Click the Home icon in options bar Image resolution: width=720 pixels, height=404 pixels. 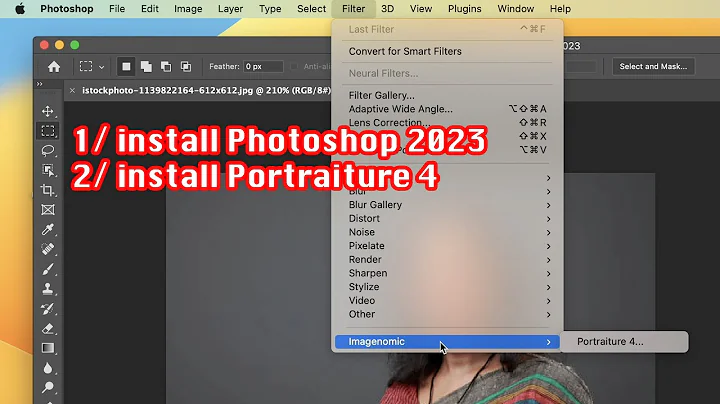(x=54, y=67)
